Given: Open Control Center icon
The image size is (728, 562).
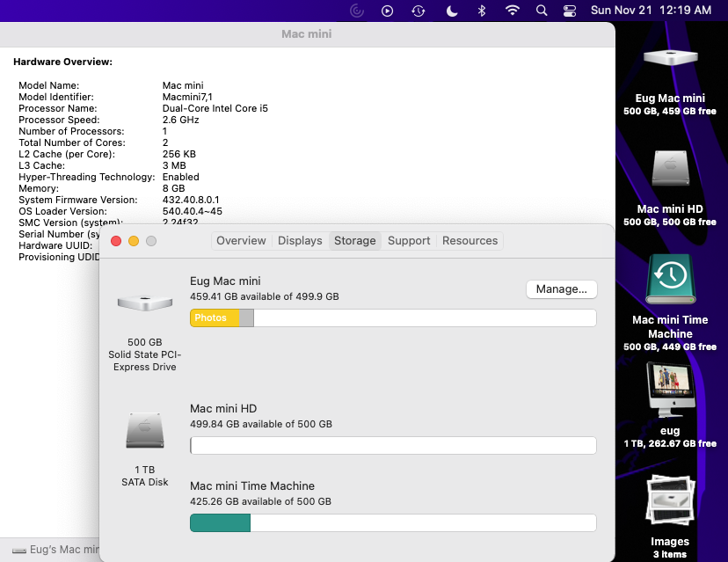Looking at the screenshot, I should tap(570, 11).
